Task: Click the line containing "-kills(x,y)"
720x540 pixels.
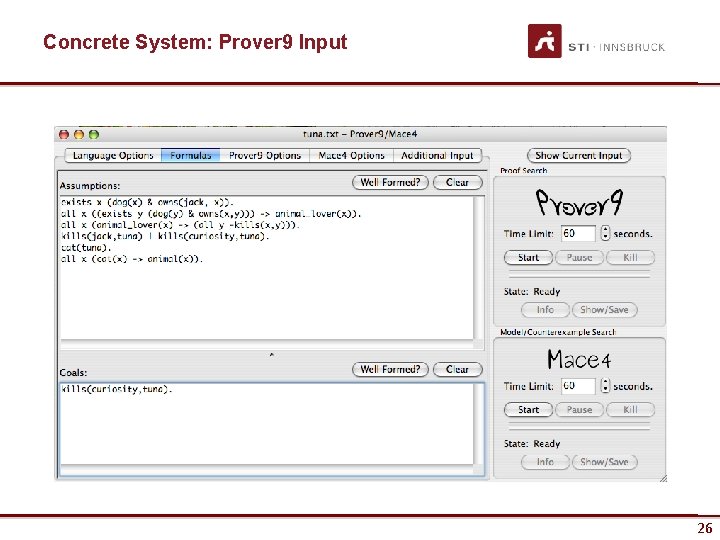Action: (x=180, y=225)
